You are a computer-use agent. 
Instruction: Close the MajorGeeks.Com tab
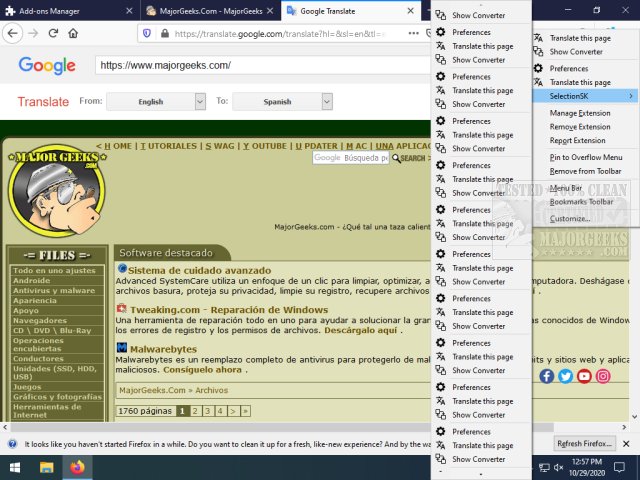[x=270, y=11]
